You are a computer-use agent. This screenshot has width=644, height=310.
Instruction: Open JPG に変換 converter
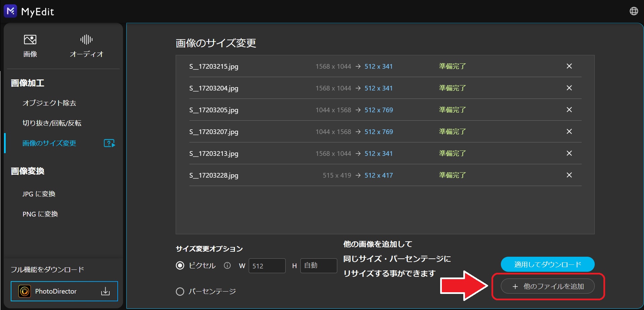(39, 194)
